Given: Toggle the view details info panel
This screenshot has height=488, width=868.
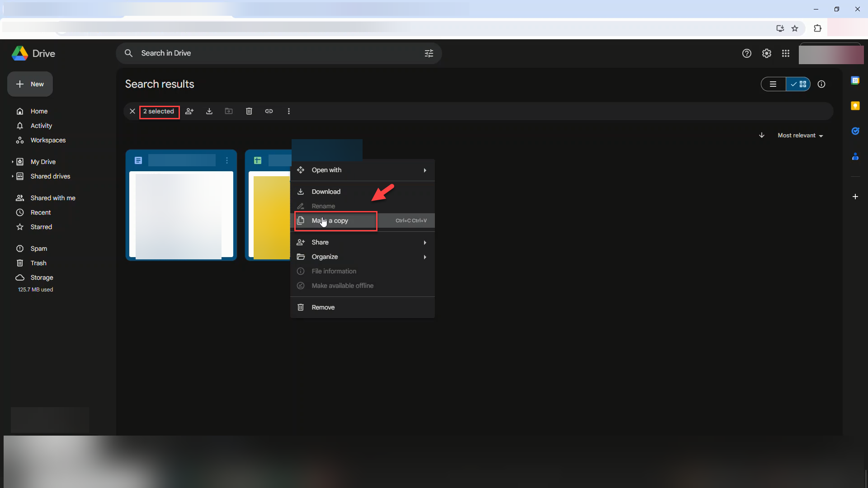Looking at the screenshot, I should (x=821, y=84).
